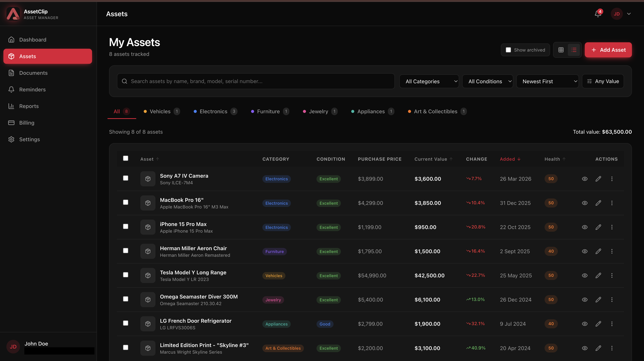Open Settings in sidebar
Image resolution: width=644 pixels, height=361 pixels.
(48, 139)
